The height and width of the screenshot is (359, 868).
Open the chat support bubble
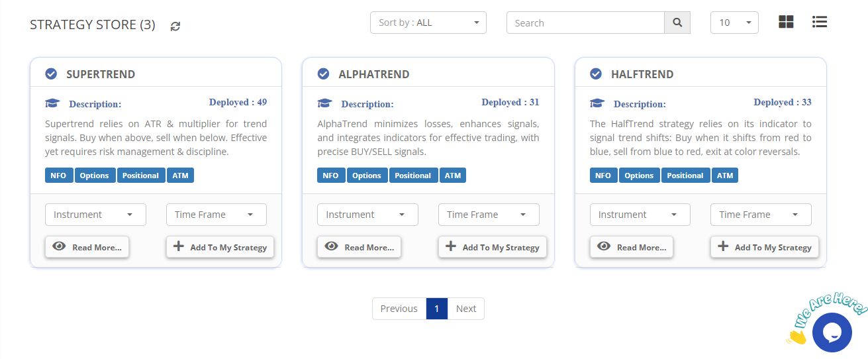point(832,332)
